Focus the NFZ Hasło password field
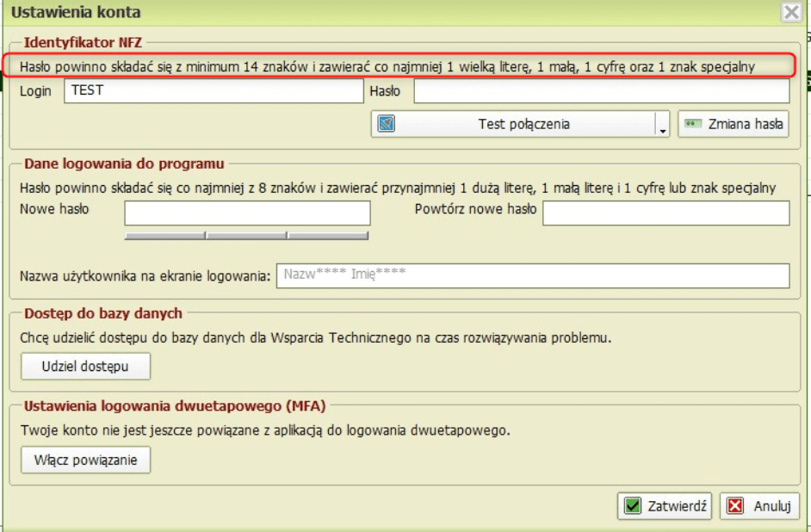This screenshot has width=811, height=532. click(x=602, y=91)
